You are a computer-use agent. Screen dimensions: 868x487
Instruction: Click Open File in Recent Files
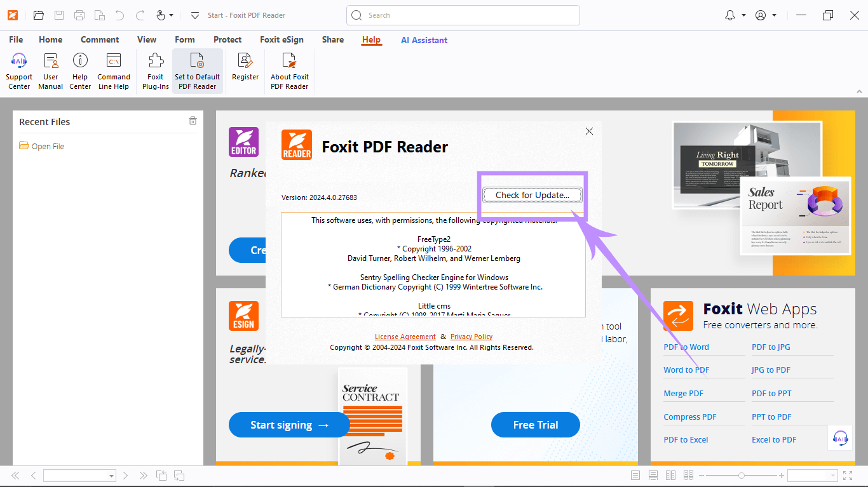pos(42,146)
